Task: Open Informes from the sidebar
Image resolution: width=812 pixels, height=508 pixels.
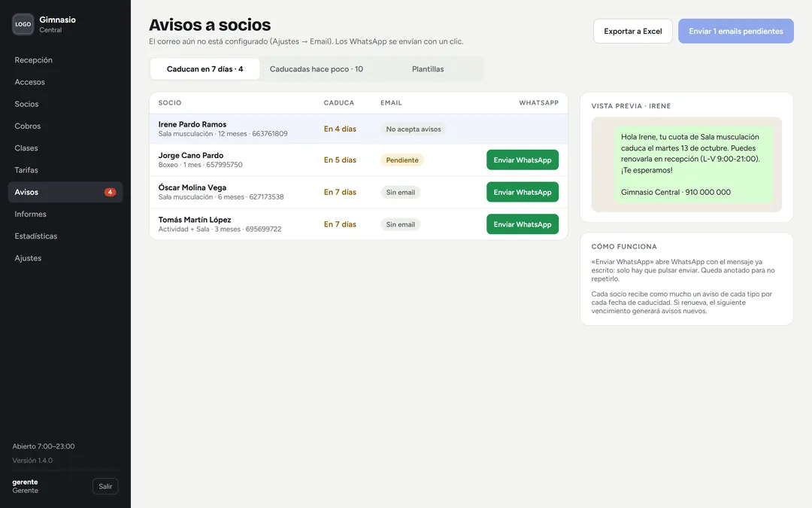Action: coord(65,214)
